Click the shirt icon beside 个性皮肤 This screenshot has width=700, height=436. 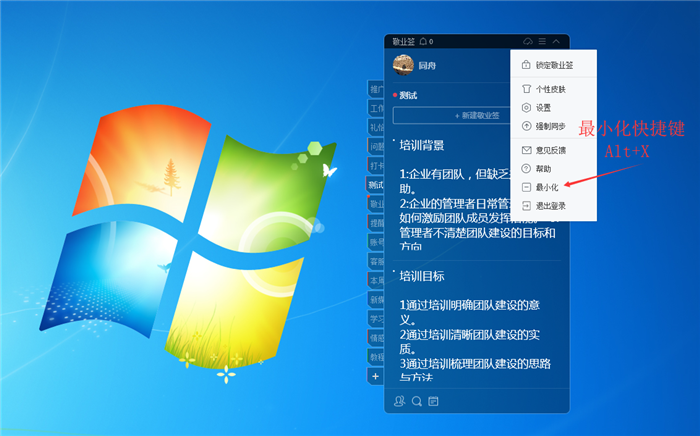pos(526,89)
